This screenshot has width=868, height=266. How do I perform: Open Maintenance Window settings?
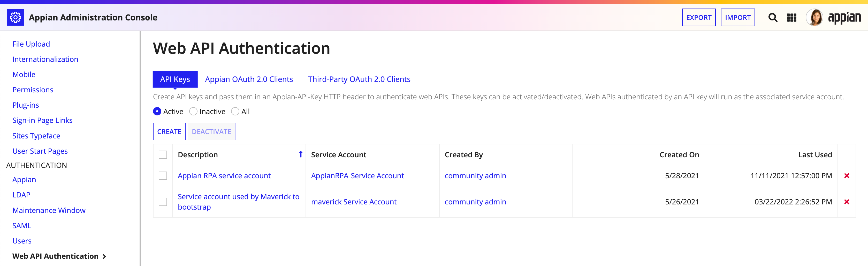[49, 210]
